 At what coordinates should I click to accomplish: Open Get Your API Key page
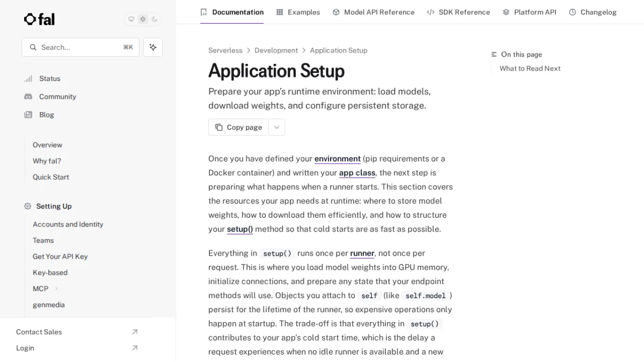(60, 256)
